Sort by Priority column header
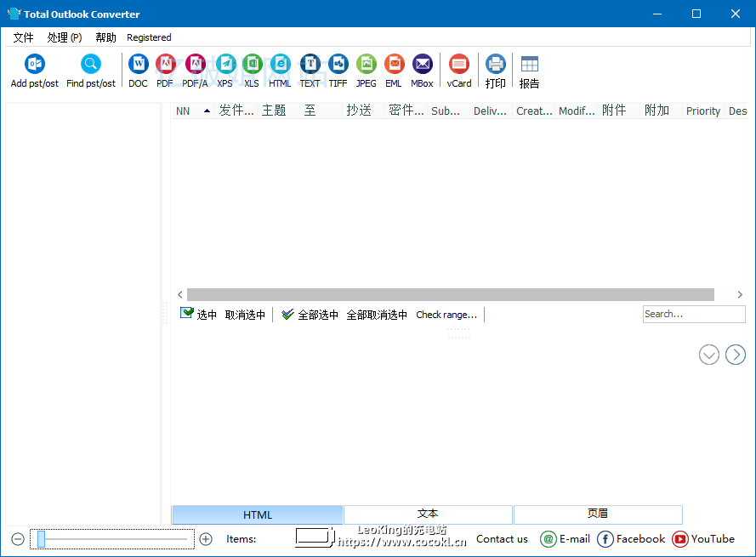Image resolution: width=756 pixels, height=557 pixels. pyautogui.click(x=703, y=111)
